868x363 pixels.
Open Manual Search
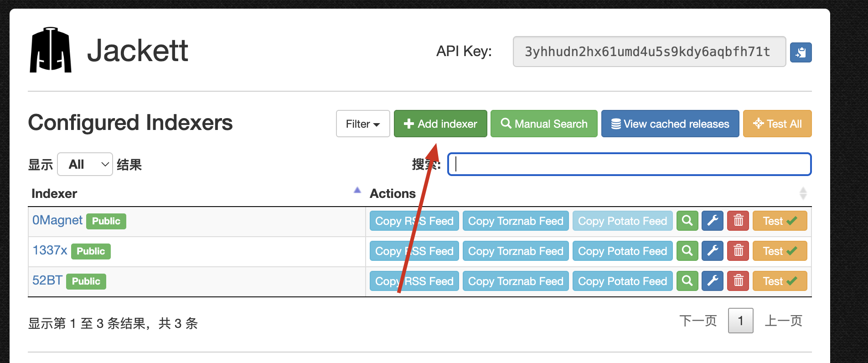543,124
